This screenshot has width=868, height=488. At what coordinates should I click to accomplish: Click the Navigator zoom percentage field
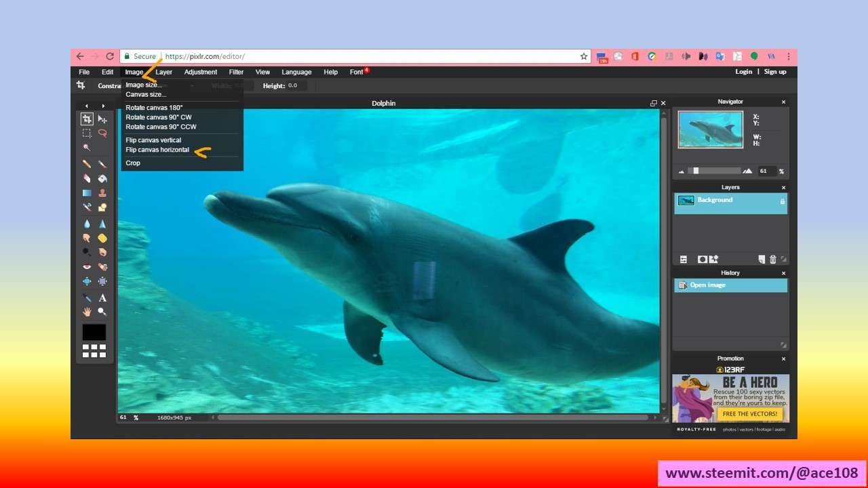(766, 171)
